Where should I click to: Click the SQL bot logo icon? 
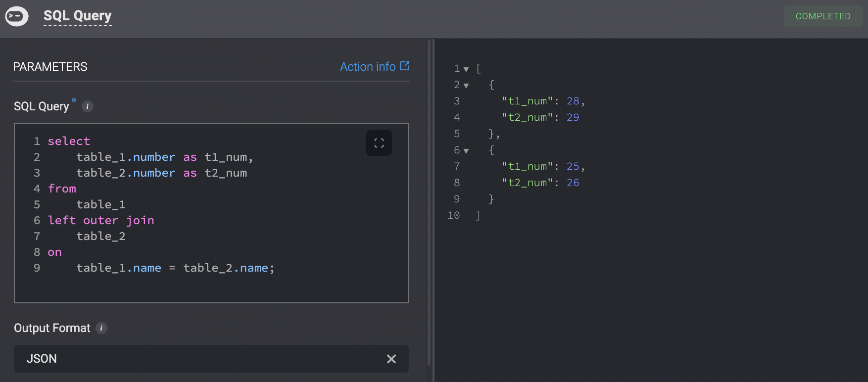[17, 16]
